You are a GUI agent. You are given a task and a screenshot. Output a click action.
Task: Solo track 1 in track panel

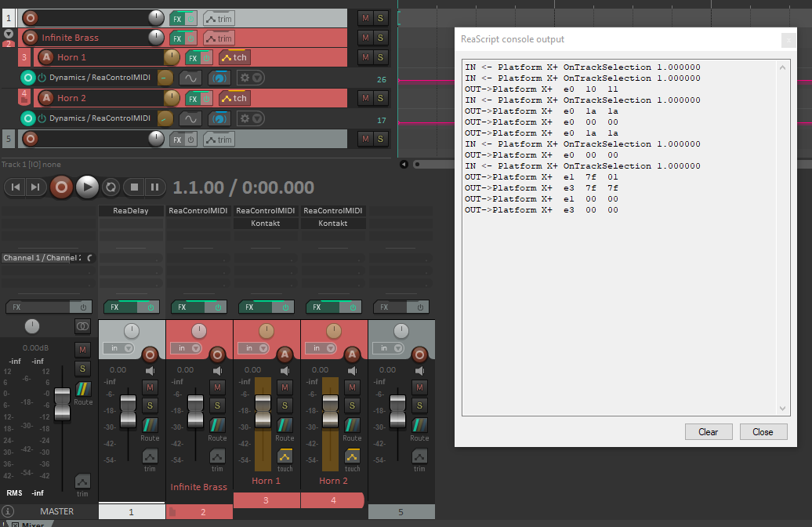[x=381, y=18]
